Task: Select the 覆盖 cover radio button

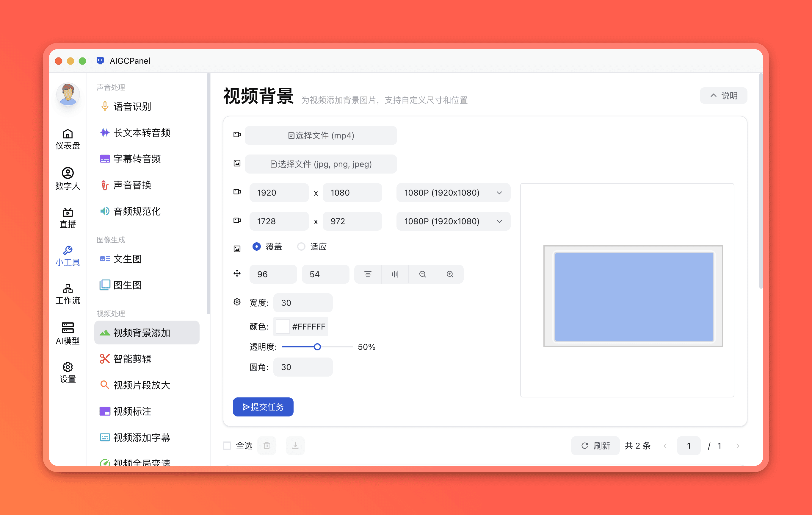Action: (257, 247)
